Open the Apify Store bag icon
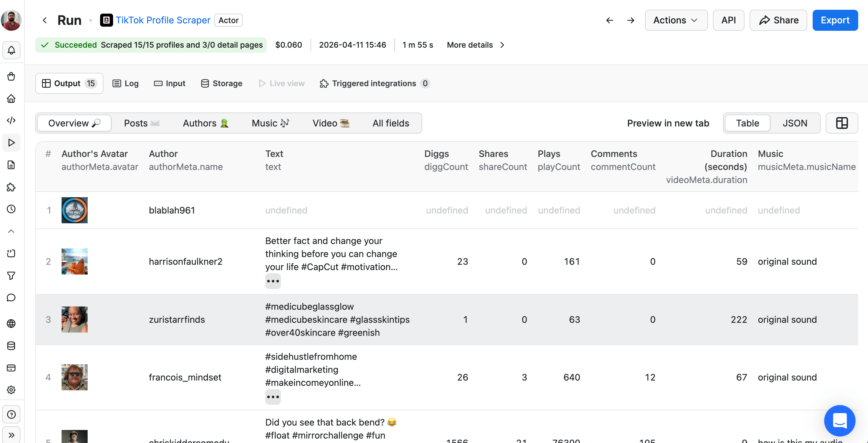The image size is (868, 443). [11, 76]
